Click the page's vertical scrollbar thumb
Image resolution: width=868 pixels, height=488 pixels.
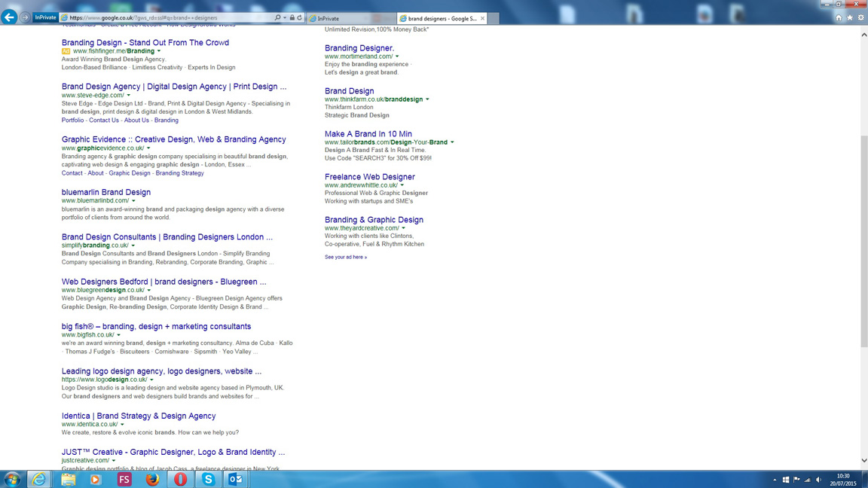tap(863, 241)
